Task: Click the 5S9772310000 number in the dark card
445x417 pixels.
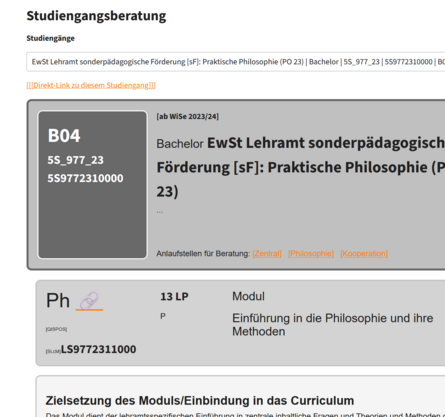Action: [x=85, y=178]
